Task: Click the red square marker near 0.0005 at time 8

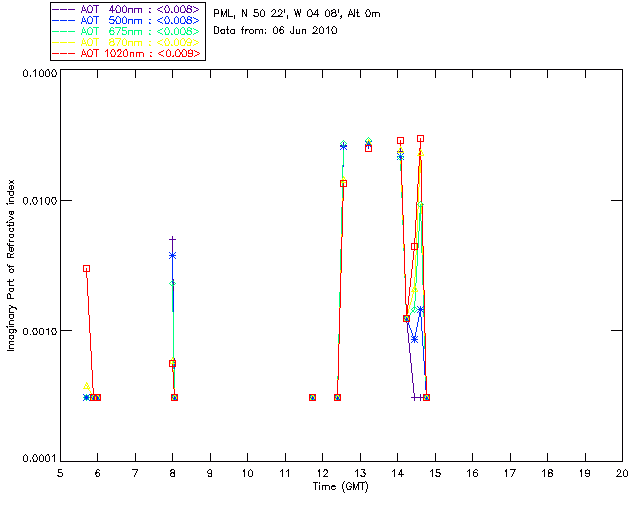Action: (x=173, y=363)
